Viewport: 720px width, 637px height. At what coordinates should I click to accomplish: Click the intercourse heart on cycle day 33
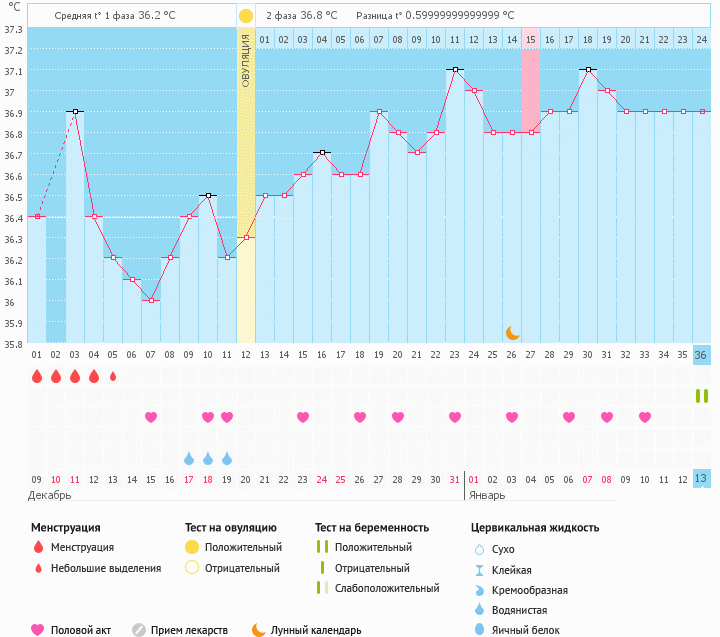645,417
